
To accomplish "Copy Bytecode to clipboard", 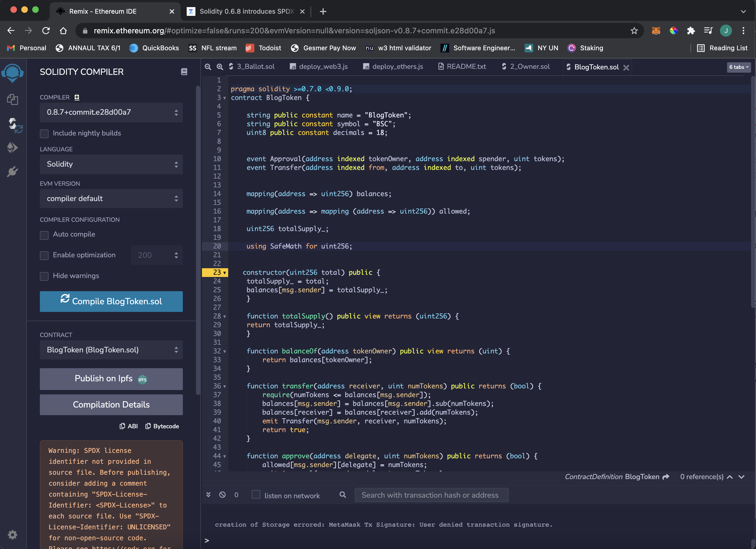I will (162, 426).
